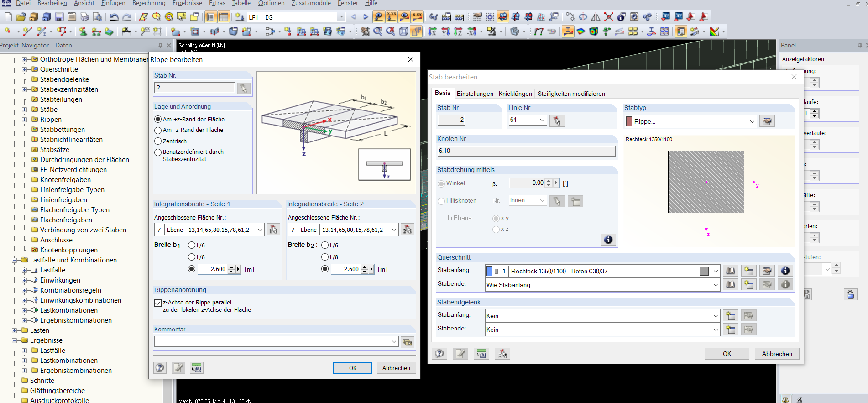Expand the Lasten tree node
This screenshot has width=868, height=403.
tap(15, 330)
